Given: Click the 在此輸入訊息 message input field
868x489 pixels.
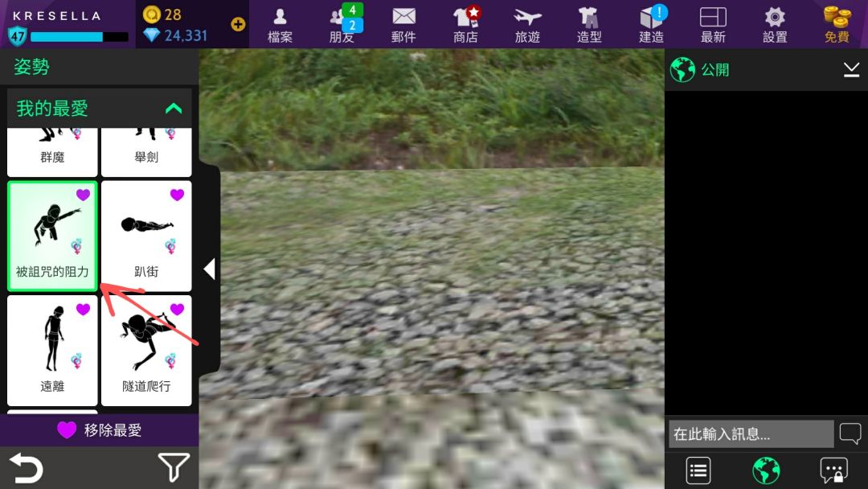Looking at the screenshot, I should (x=751, y=434).
